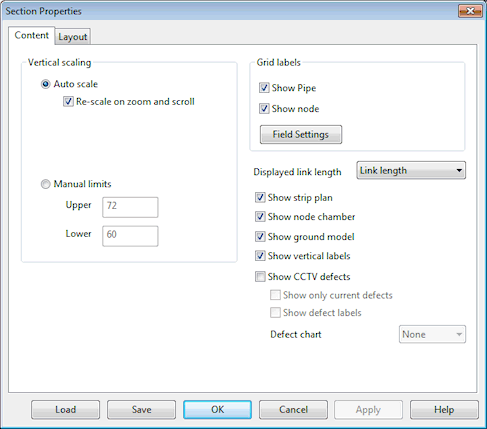Switch to the Layout tab
Image resolution: width=487 pixels, height=429 pixels.
click(x=73, y=37)
